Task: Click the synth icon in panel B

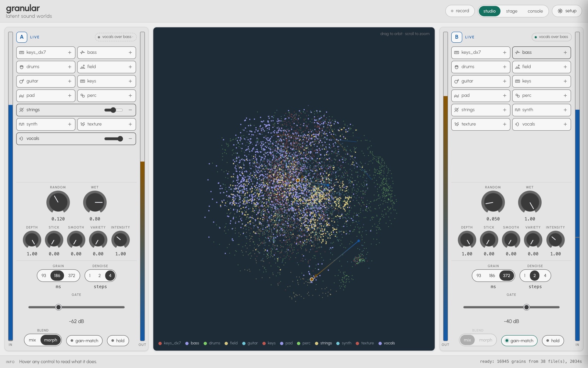Action: (x=517, y=110)
